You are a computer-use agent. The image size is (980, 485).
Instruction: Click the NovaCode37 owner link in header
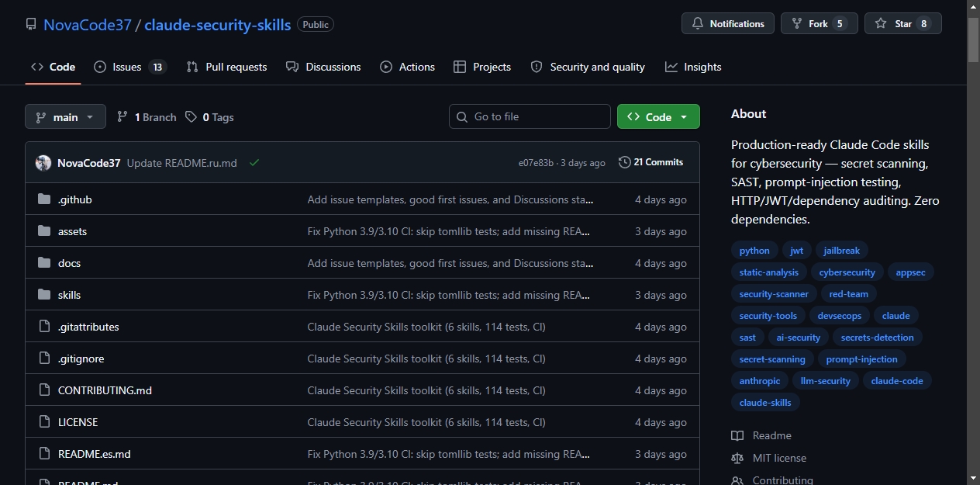coord(88,24)
